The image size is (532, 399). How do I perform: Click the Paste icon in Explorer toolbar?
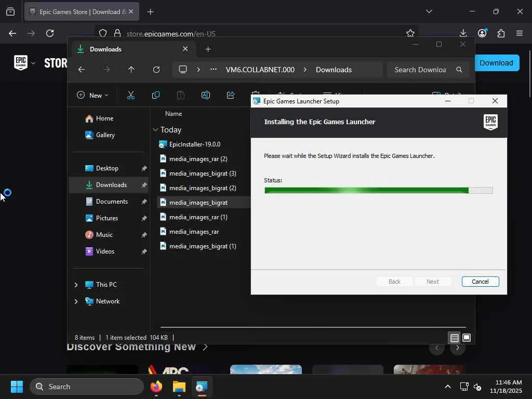tap(180, 96)
